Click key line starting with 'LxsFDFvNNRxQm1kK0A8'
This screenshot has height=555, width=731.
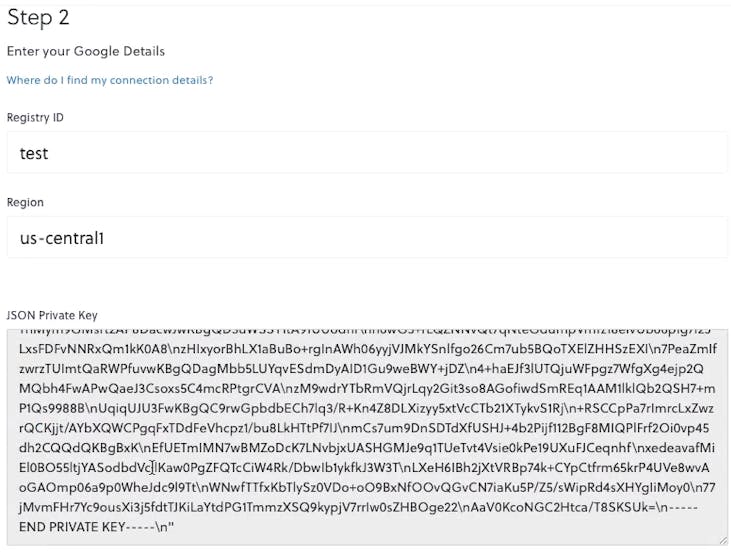click(368, 349)
